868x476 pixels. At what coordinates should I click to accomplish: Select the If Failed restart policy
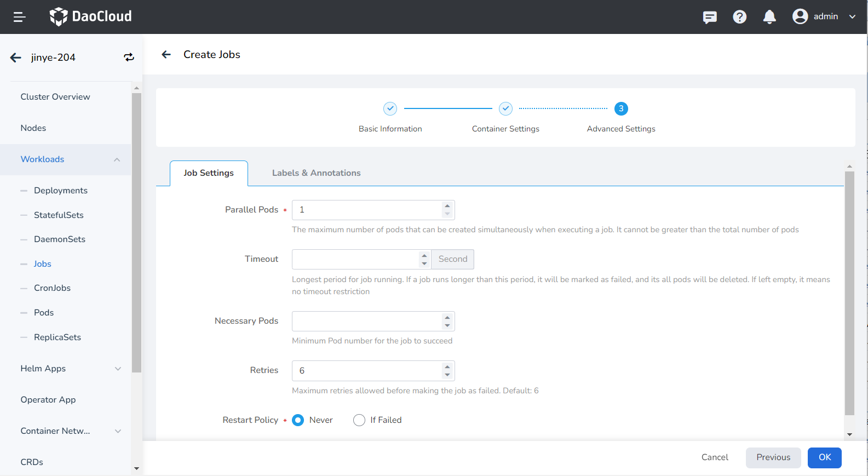coord(359,420)
